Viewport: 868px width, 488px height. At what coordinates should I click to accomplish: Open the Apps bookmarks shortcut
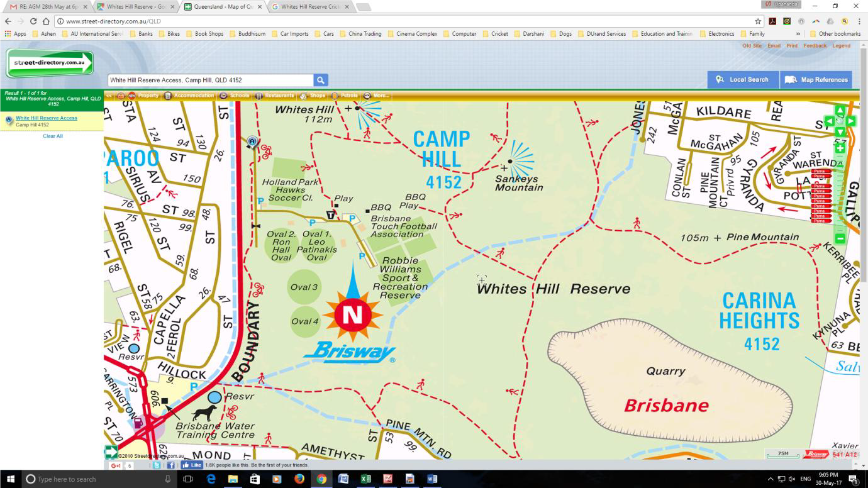[15, 34]
